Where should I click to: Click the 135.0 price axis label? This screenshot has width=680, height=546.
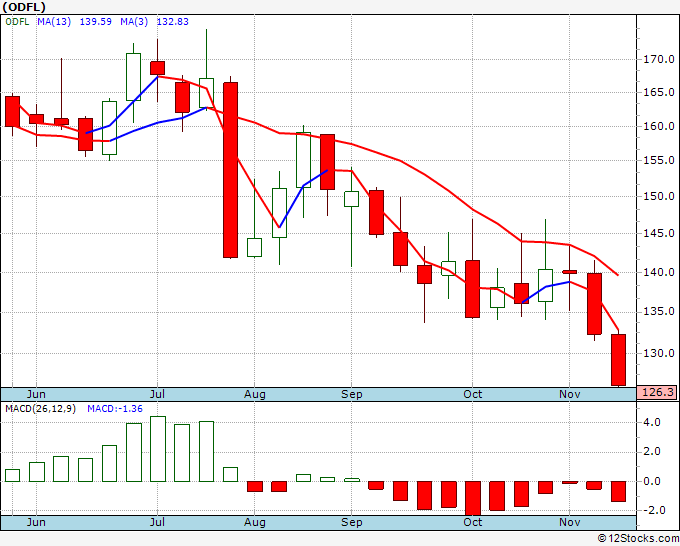point(658,311)
